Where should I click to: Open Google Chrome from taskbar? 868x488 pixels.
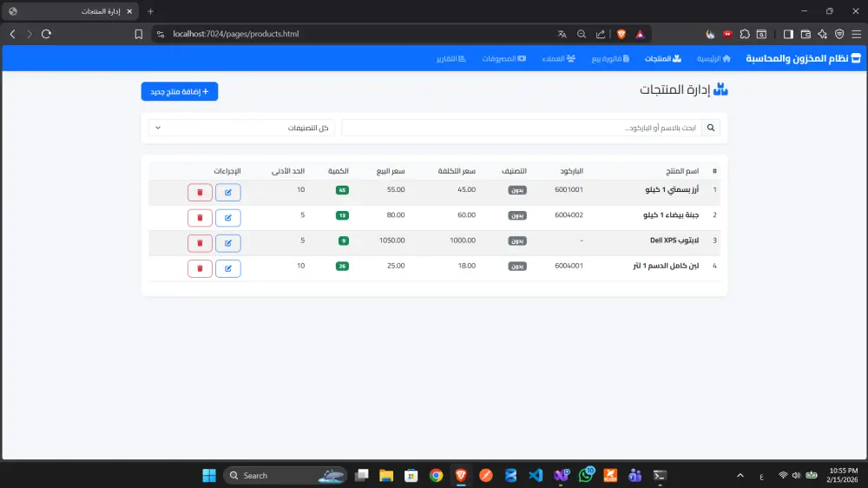[x=437, y=475]
